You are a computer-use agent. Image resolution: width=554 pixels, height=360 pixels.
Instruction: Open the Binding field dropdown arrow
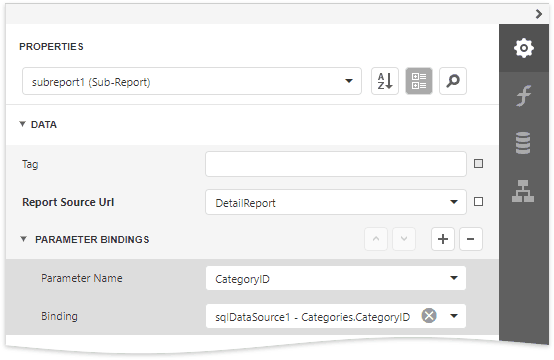[x=454, y=316]
